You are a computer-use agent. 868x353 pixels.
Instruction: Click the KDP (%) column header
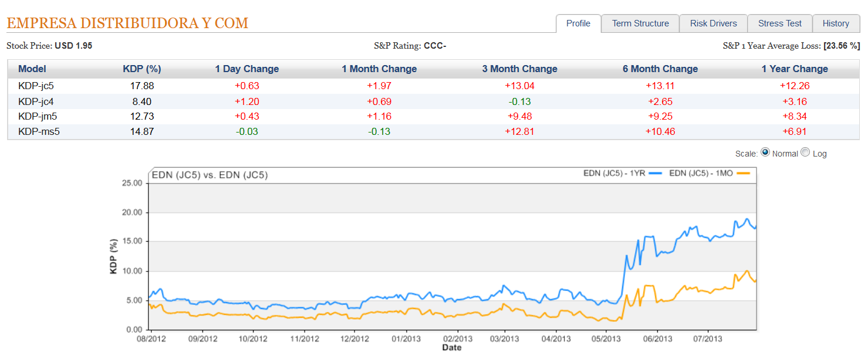point(142,69)
